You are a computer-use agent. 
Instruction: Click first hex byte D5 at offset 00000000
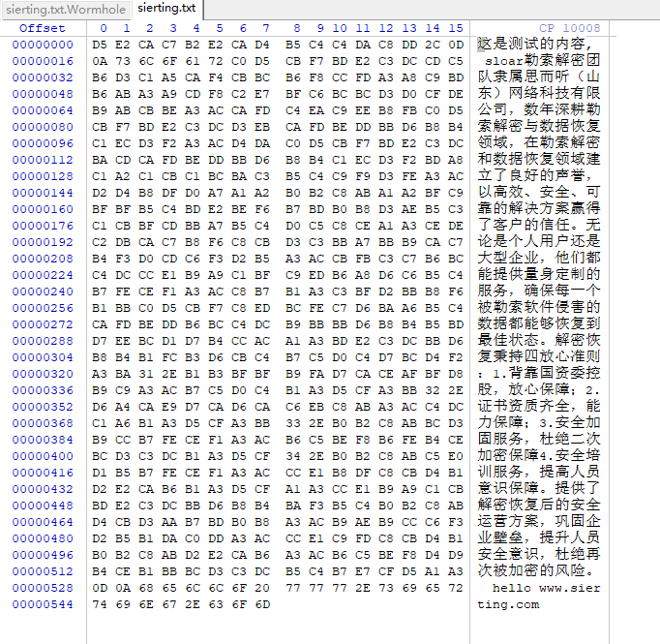click(x=100, y=45)
